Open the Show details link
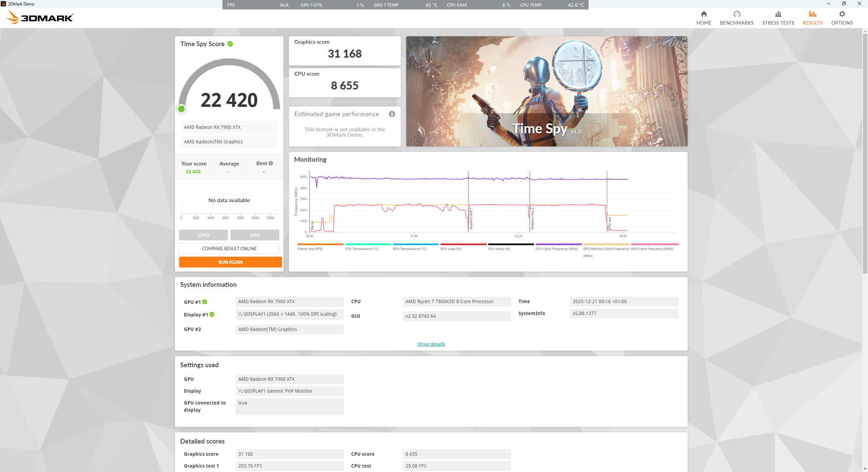Screen dimensions: 868x472 (x=431, y=344)
